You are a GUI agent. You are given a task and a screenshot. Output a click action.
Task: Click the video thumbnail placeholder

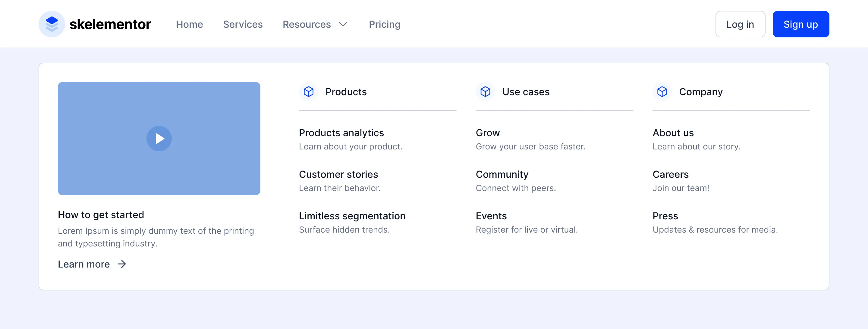click(x=159, y=138)
